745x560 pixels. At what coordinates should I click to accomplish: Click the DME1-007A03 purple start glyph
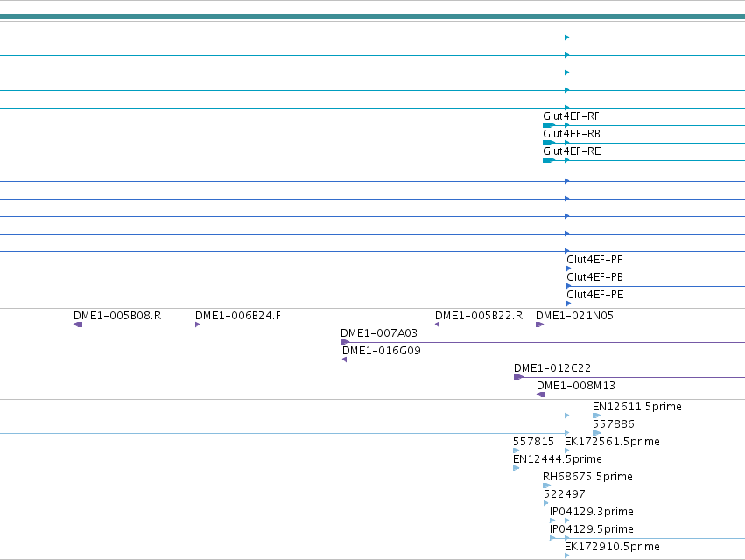345,342
